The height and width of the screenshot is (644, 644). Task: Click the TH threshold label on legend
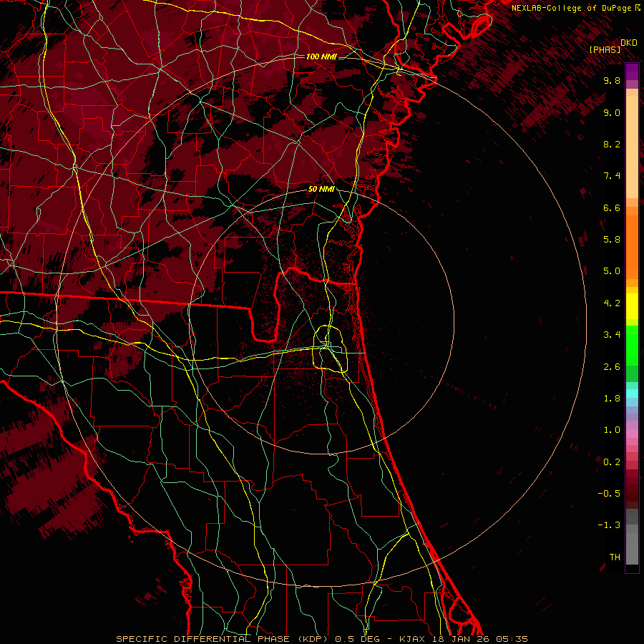pos(615,557)
